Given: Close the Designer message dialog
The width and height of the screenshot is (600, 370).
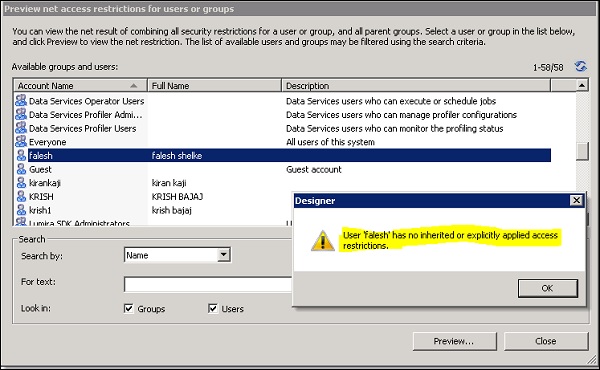Looking at the screenshot, I should [576, 200].
